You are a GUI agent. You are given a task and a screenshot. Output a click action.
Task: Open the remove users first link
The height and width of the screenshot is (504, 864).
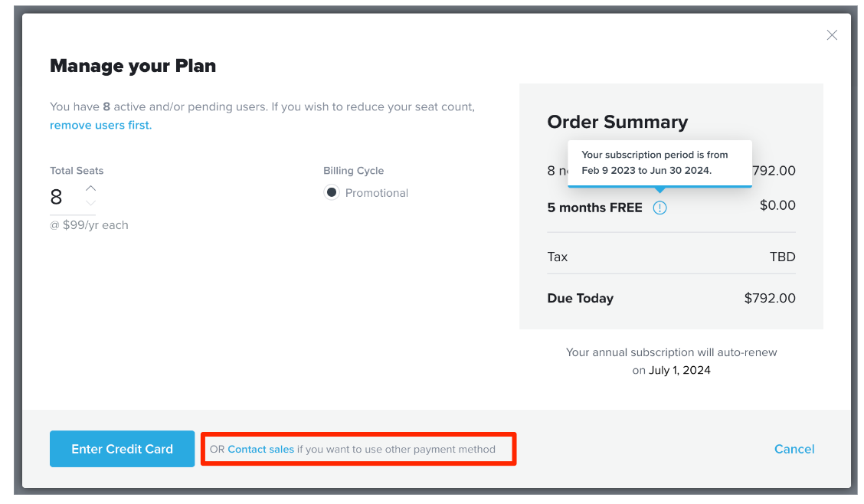tap(101, 125)
